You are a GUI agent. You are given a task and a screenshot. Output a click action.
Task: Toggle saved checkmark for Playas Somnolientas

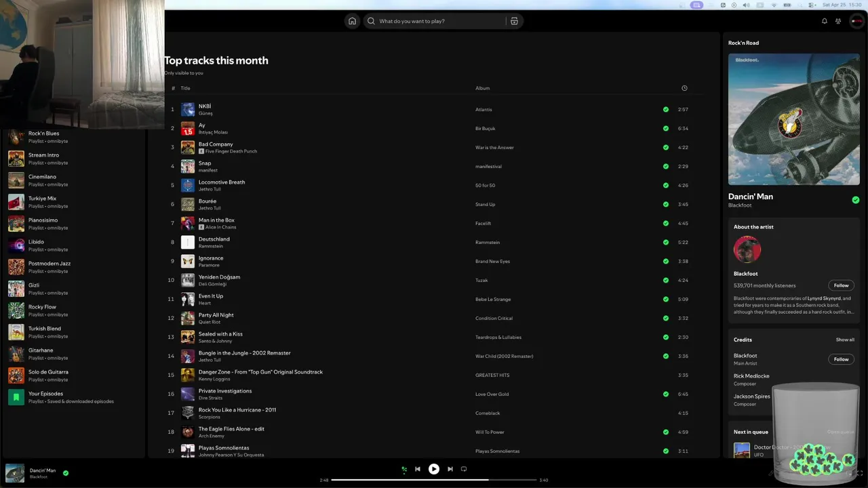click(x=666, y=451)
